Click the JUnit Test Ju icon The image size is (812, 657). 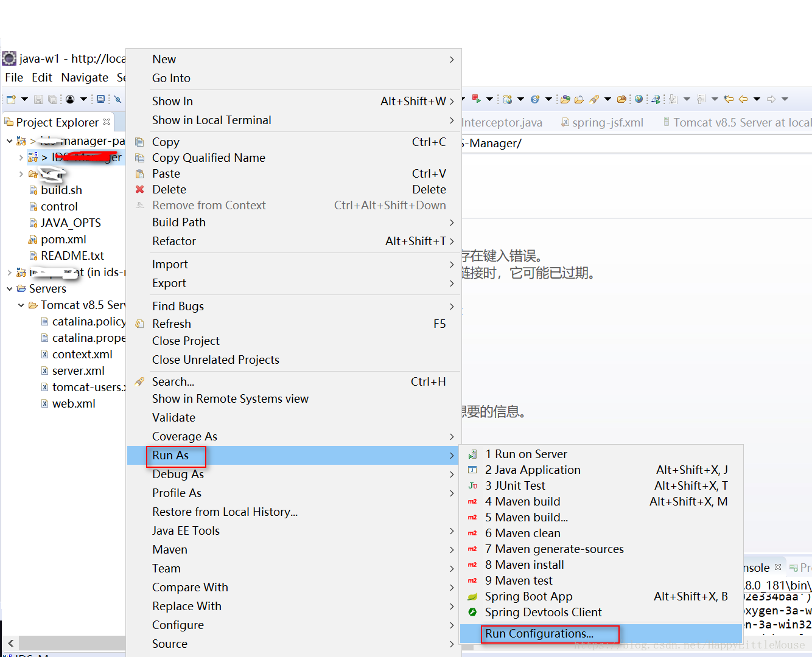(472, 485)
